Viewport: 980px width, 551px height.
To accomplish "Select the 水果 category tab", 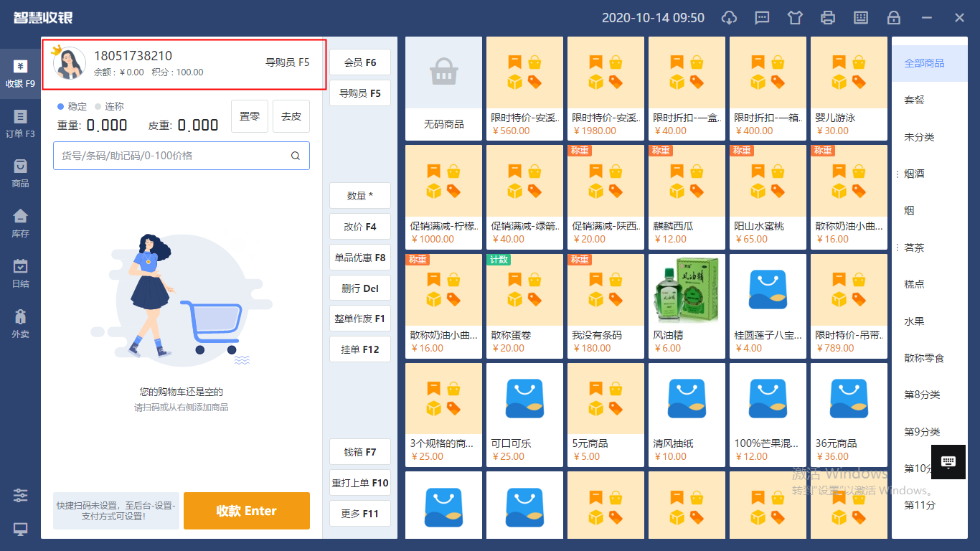I will 914,321.
